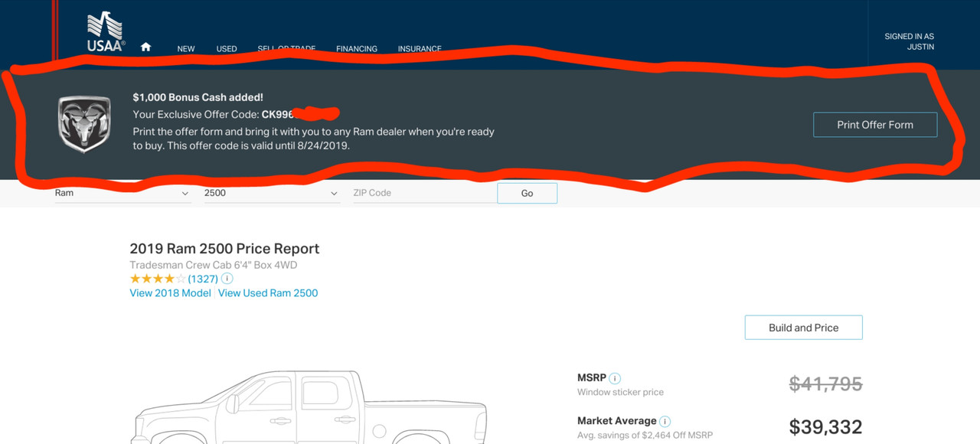The image size is (980, 444).
Task: Open the View Used Ram 2500 link
Action: point(268,293)
